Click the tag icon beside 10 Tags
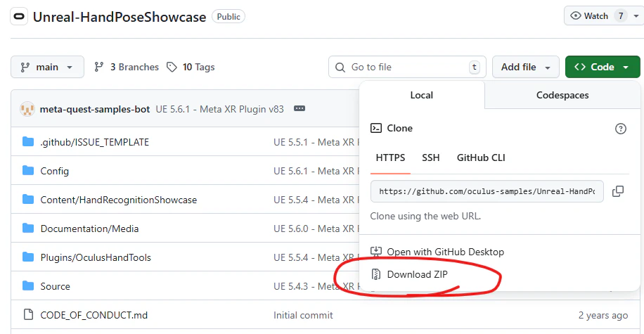 [x=172, y=67]
